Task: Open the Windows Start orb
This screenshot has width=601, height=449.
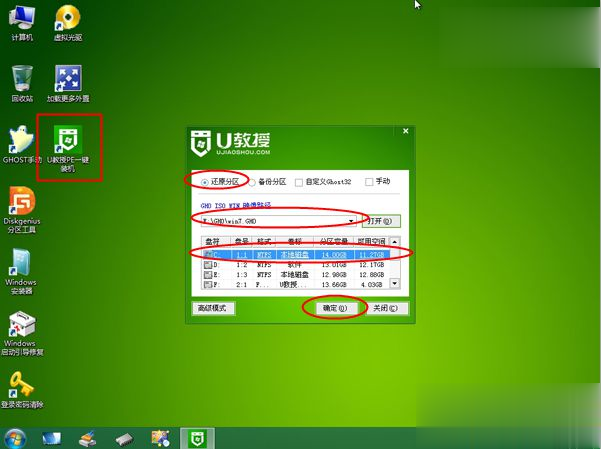Action: [15, 439]
